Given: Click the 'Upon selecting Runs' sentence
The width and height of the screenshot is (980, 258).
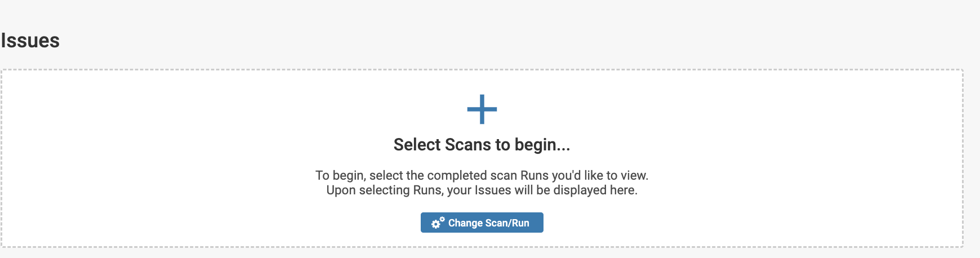Looking at the screenshot, I should [482, 190].
